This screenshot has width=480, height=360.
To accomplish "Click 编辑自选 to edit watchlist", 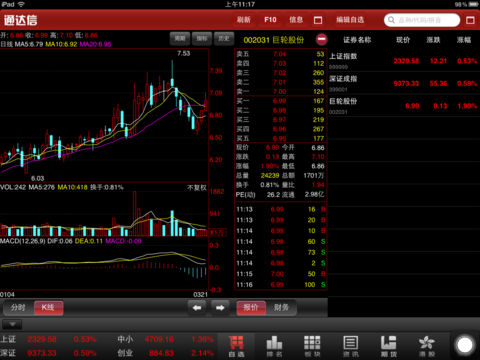I will click(x=350, y=20).
